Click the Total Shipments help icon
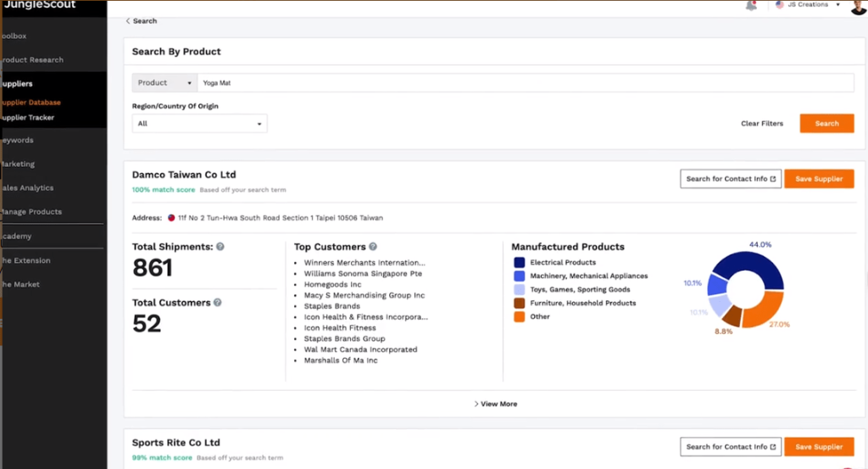868x469 pixels. click(x=220, y=247)
